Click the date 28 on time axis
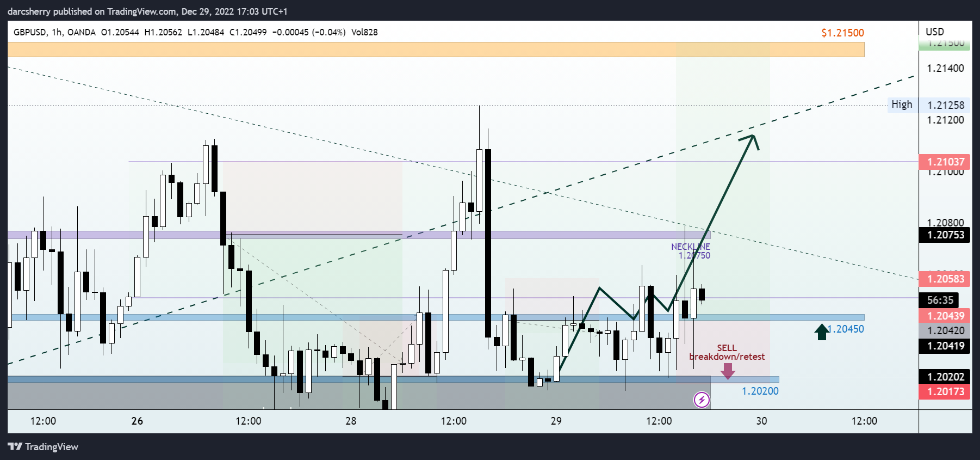This screenshot has height=460, width=980. 351,421
